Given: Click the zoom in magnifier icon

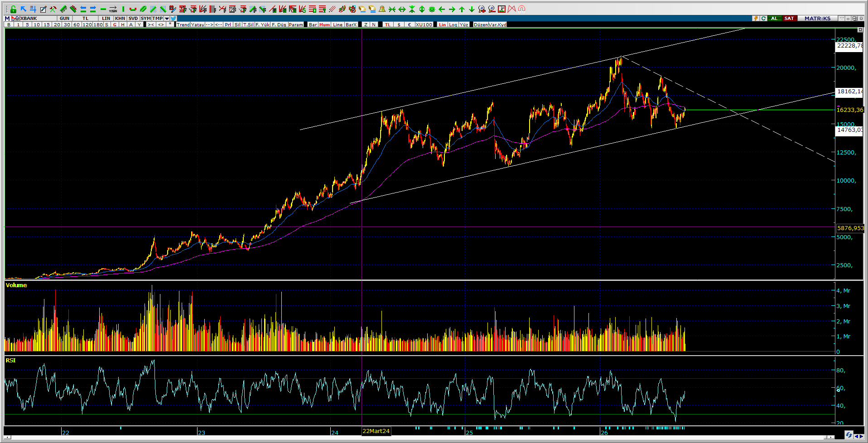Looking at the screenshot, I should tap(482, 9).
